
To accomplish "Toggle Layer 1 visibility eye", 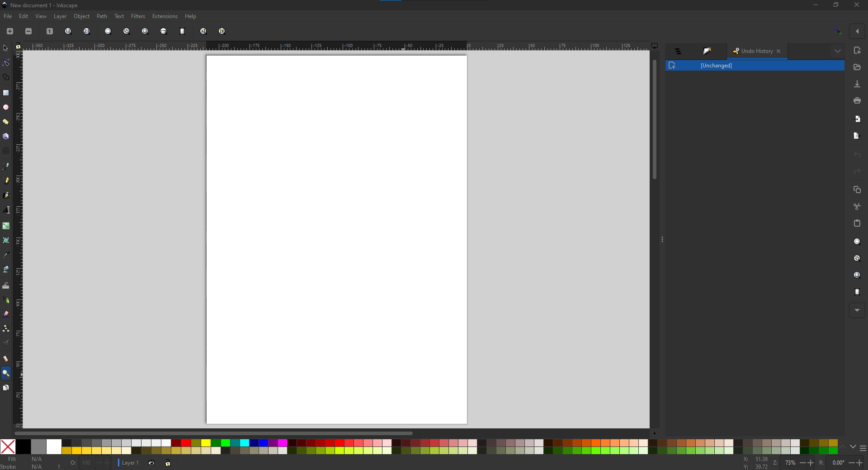I will 151,463.
